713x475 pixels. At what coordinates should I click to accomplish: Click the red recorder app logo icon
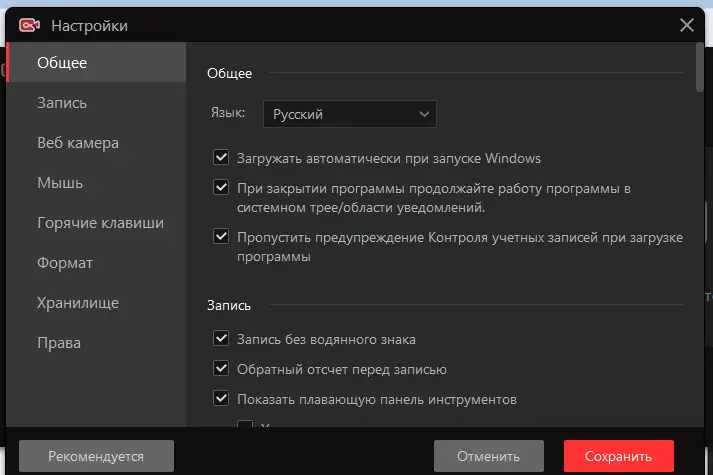coord(30,25)
